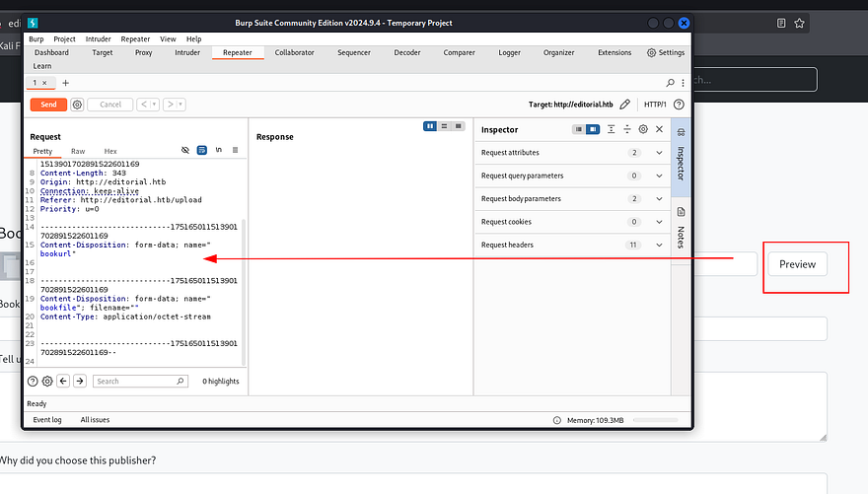Expand all Inspector sections
This screenshot has height=494, width=868.
click(x=612, y=129)
